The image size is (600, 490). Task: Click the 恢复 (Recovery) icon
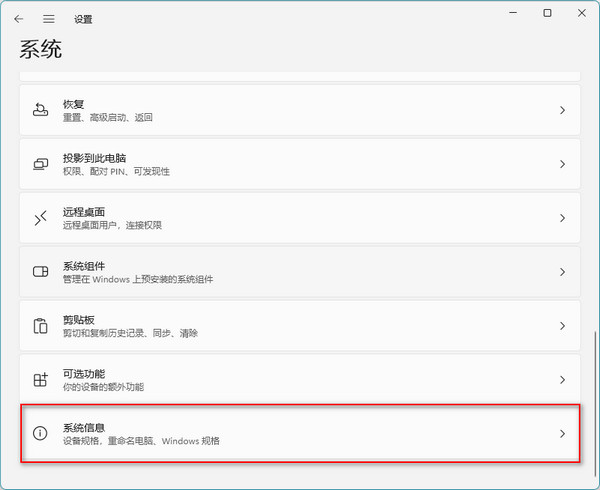[x=40, y=110]
